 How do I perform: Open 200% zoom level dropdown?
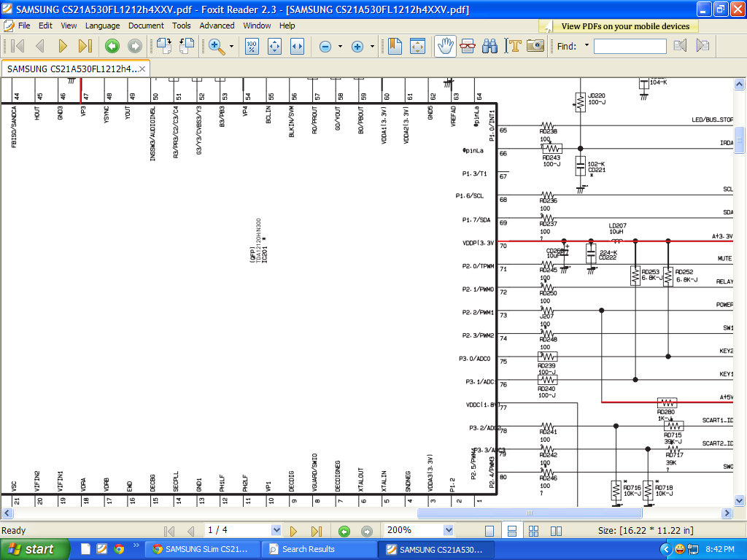click(448, 531)
